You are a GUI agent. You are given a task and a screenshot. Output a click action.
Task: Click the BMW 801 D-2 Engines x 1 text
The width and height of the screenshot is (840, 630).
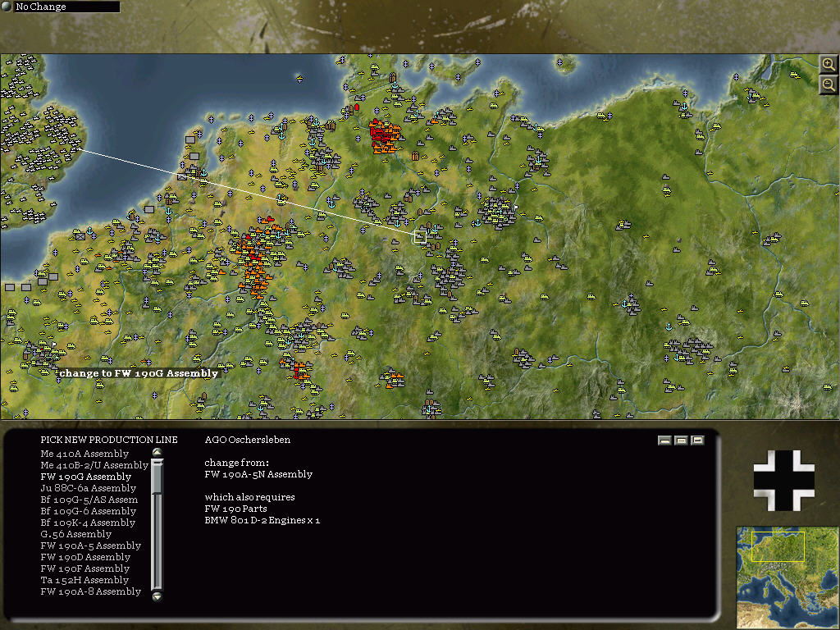point(262,520)
